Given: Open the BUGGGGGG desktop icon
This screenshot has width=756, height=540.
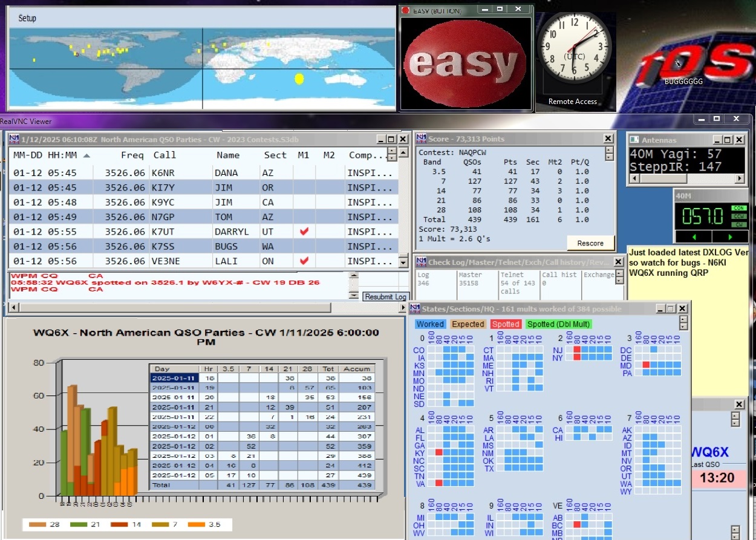Looking at the screenshot, I should point(683,70).
